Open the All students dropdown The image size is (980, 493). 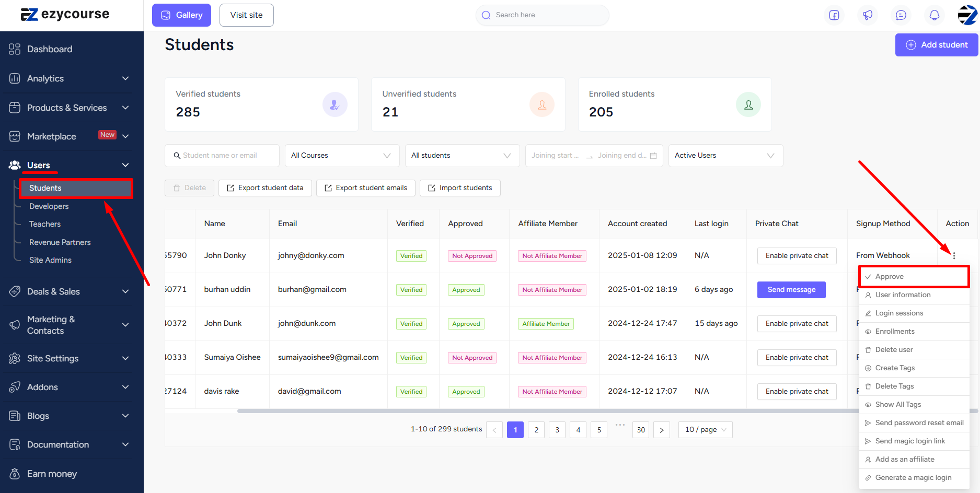463,156
